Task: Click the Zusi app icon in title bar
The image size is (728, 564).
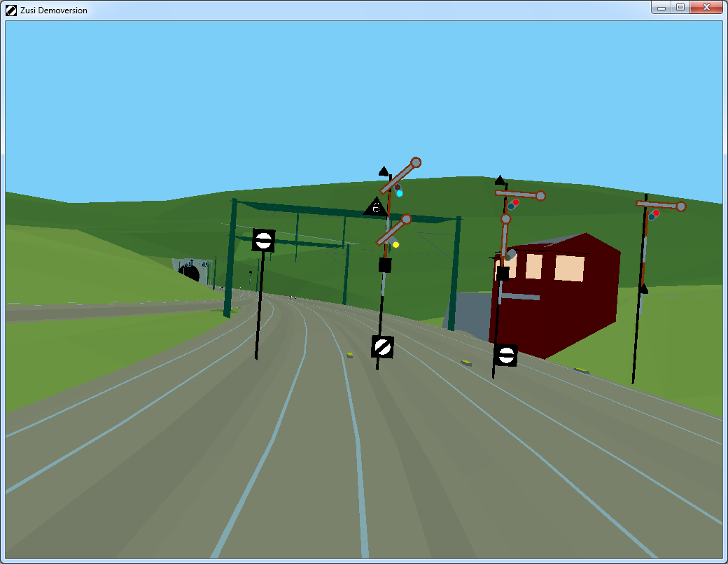Action: pyautogui.click(x=11, y=10)
